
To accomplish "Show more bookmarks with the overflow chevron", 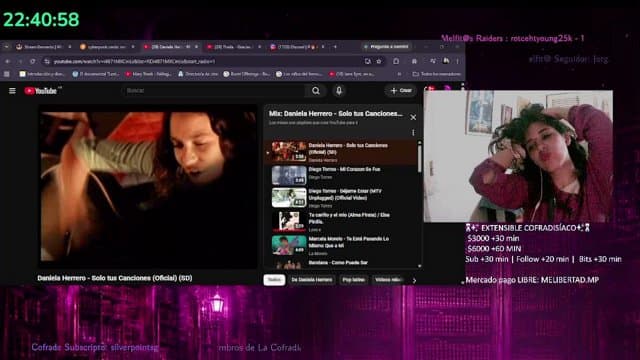I will coord(399,74).
